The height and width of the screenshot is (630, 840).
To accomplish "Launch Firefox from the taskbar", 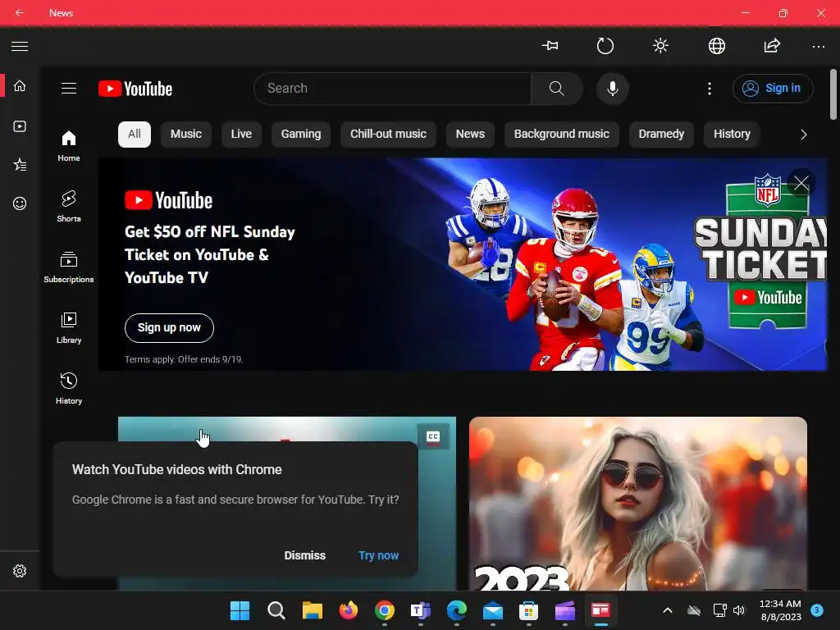I will 348,610.
